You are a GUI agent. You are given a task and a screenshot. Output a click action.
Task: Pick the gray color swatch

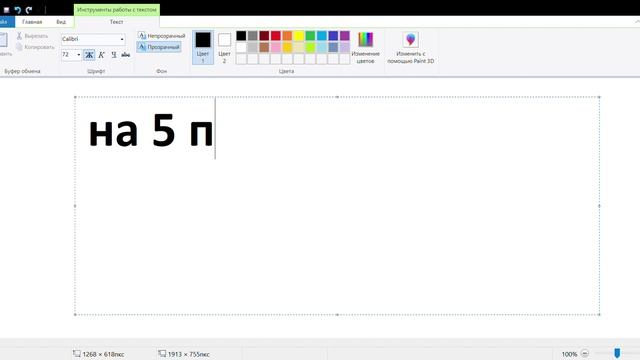(x=253, y=36)
